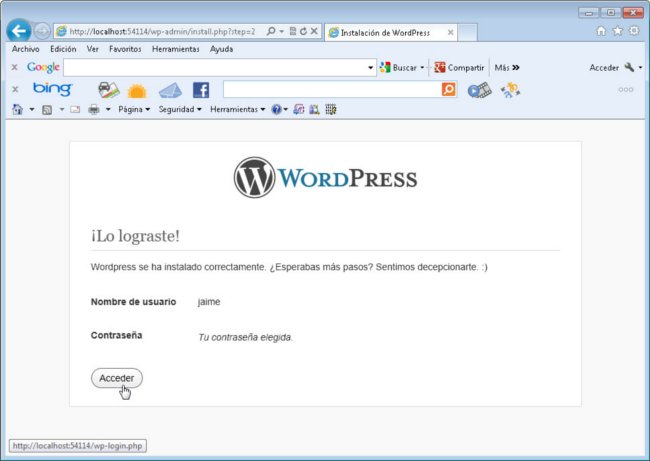
Task: Open the Bing video film icon
Action: coord(480,90)
